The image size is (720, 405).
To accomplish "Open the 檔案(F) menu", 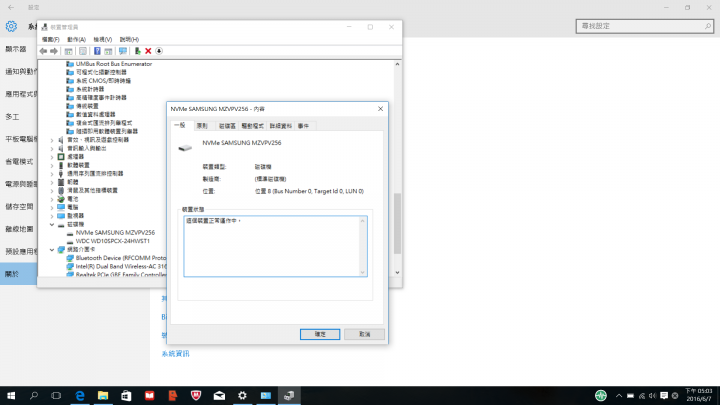I will point(51,39).
